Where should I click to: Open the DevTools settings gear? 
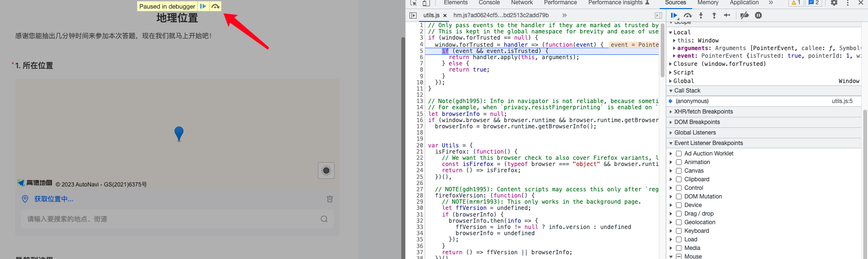tap(834, 3)
